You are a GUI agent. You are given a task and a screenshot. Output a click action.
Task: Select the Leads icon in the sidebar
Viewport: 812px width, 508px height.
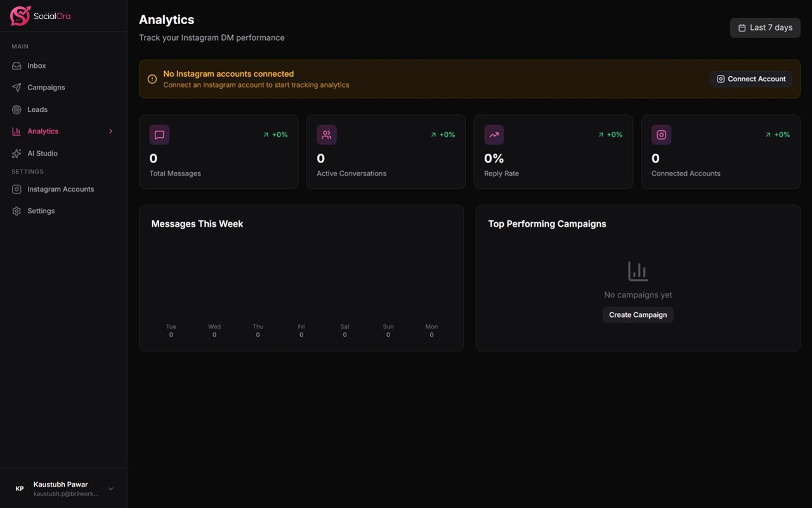click(x=16, y=109)
